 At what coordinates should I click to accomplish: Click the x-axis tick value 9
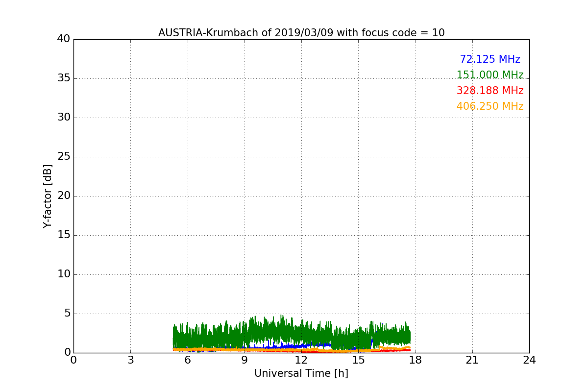pyautogui.click(x=245, y=360)
